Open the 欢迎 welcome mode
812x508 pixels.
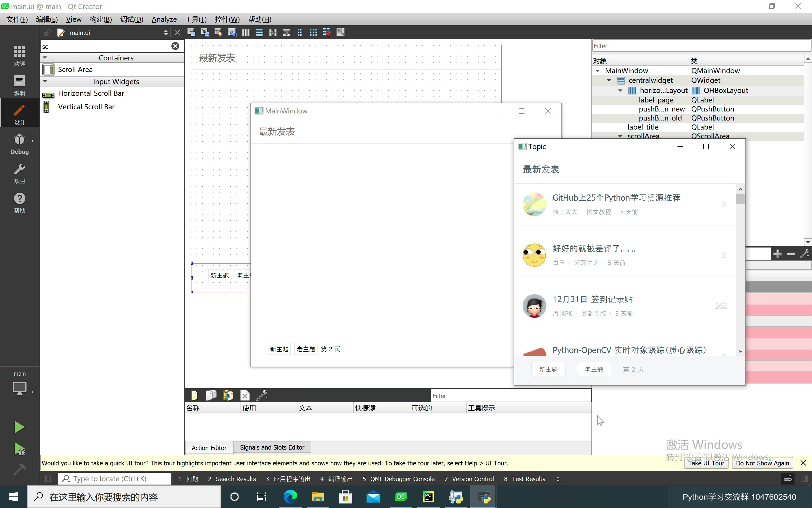click(19, 56)
